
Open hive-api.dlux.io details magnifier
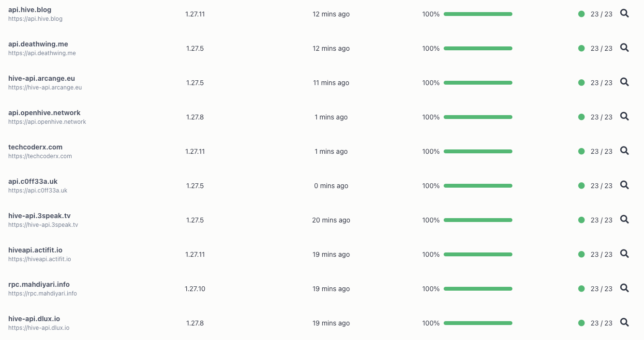(625, 323)
